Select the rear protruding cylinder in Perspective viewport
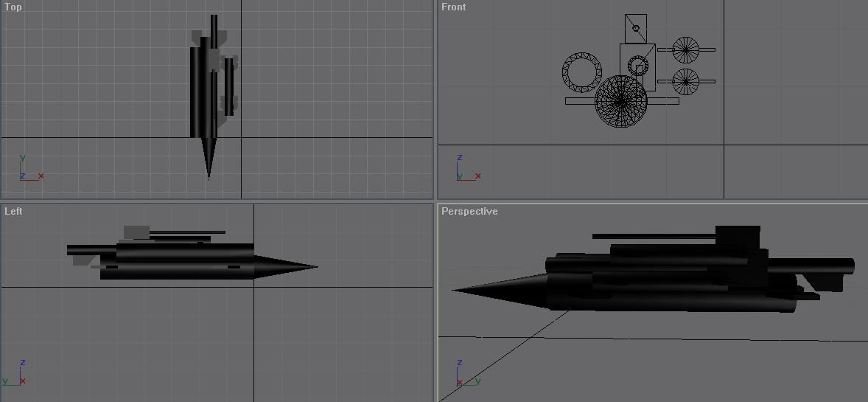This screenshot has width=868, height=402. coord(811,266)
